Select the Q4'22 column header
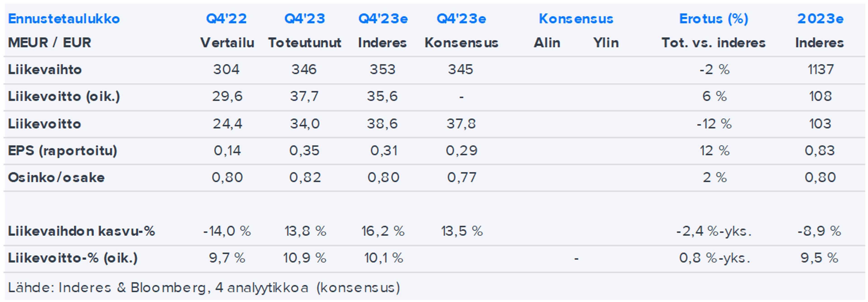Viewport: 868px width, 302px height. (x=226, y=19)
